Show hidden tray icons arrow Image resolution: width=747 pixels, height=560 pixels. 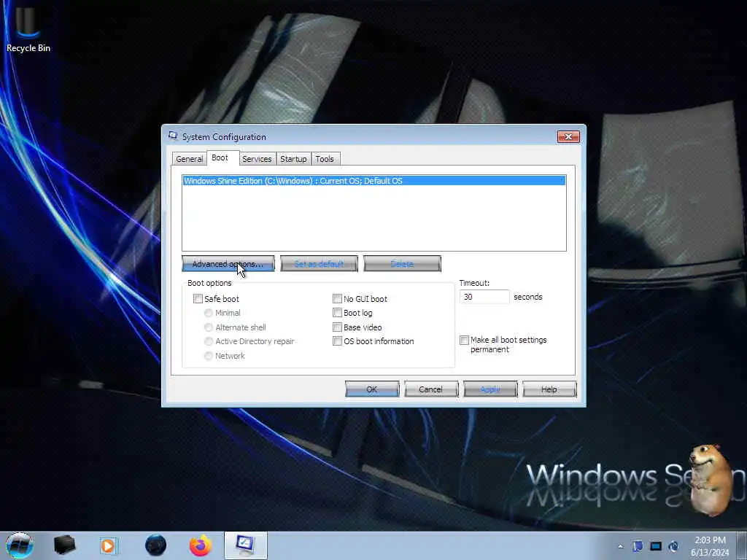tap(620, 546)
